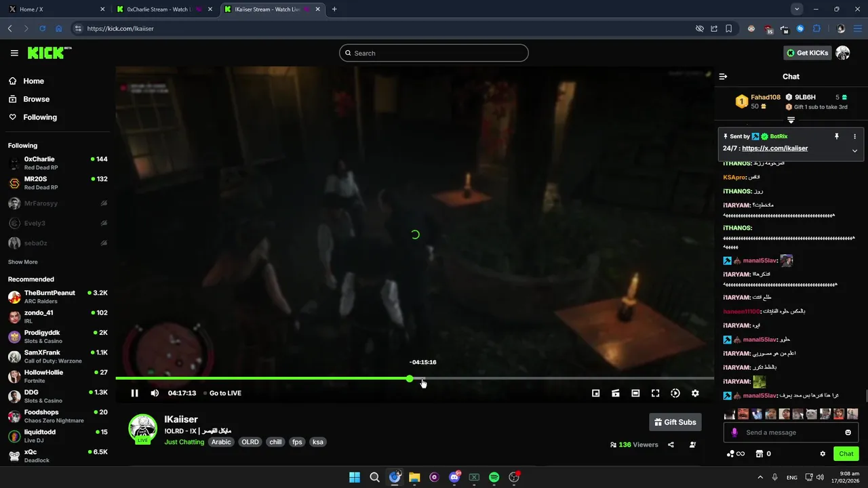Expand the gift leaderboard chevron

(791, 120)
